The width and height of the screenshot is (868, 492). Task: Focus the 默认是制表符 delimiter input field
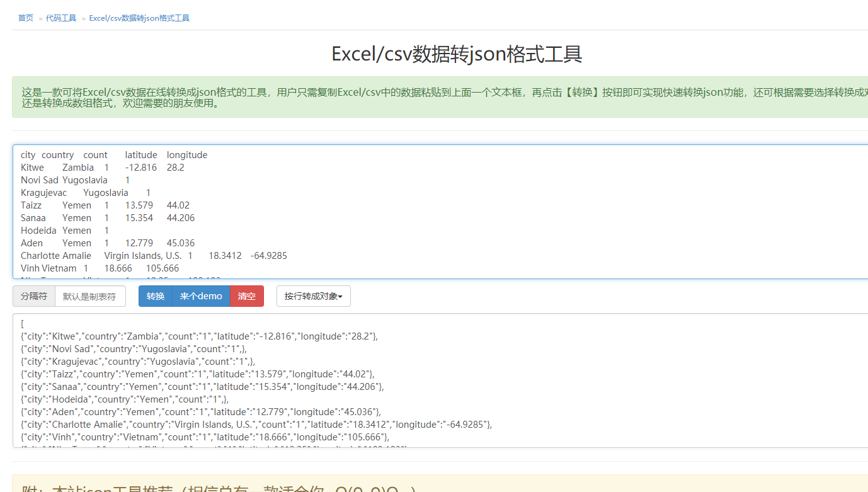tap(90, 296)
